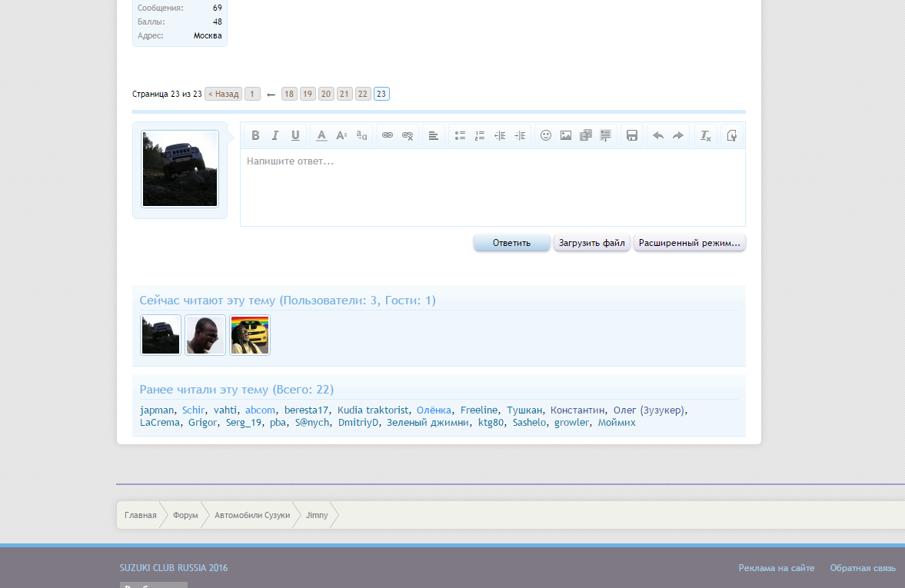The width and height of the screenshot is (905, 588).
Task: Open the text alignment dropdown
Action: (x=434, y=135)
